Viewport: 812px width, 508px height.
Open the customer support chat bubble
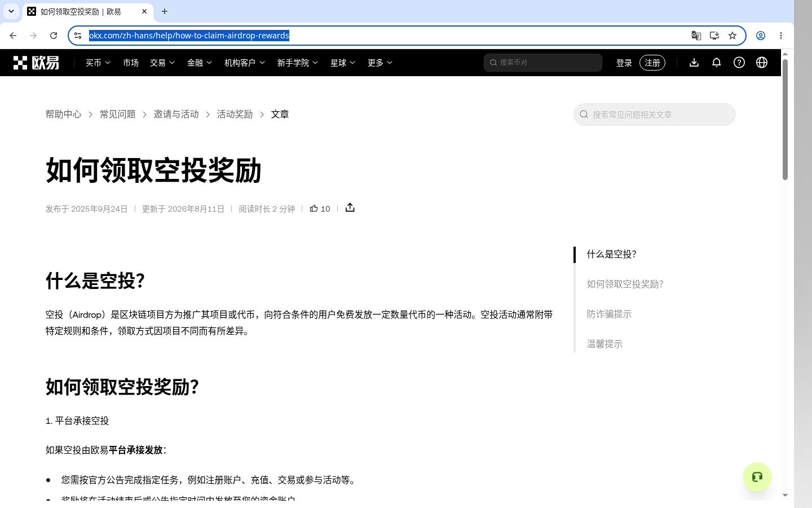pos(757,477)
